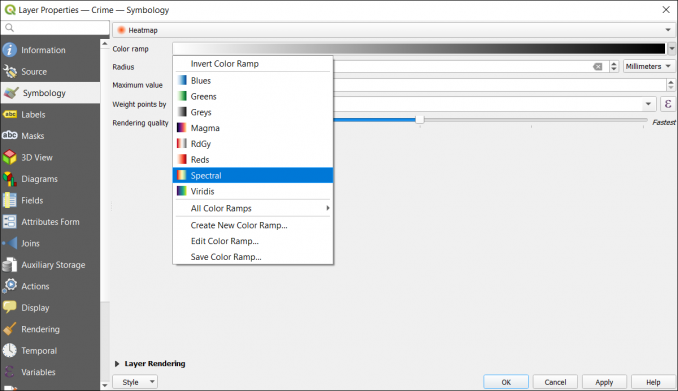The height and width of the screenshot is (391, 678).
Task: Click the Cancel button
Action: coord(555,382)
